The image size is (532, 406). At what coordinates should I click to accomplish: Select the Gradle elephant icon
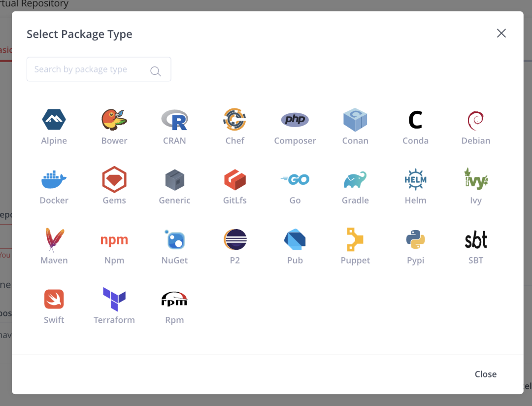355,179
